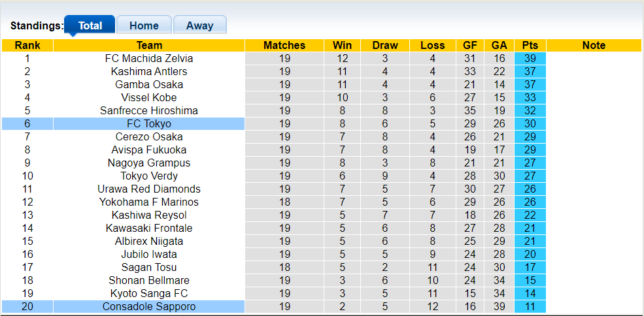Switch to the Total standings tab
Screen dimensions: 644x316
click(x=90, y=25)
